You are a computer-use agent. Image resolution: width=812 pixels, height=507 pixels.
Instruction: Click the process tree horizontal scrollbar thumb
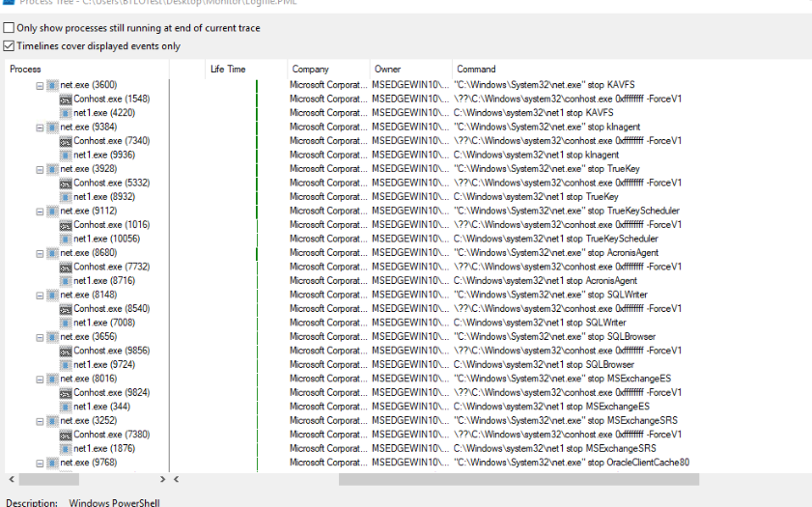click(49, 480)
